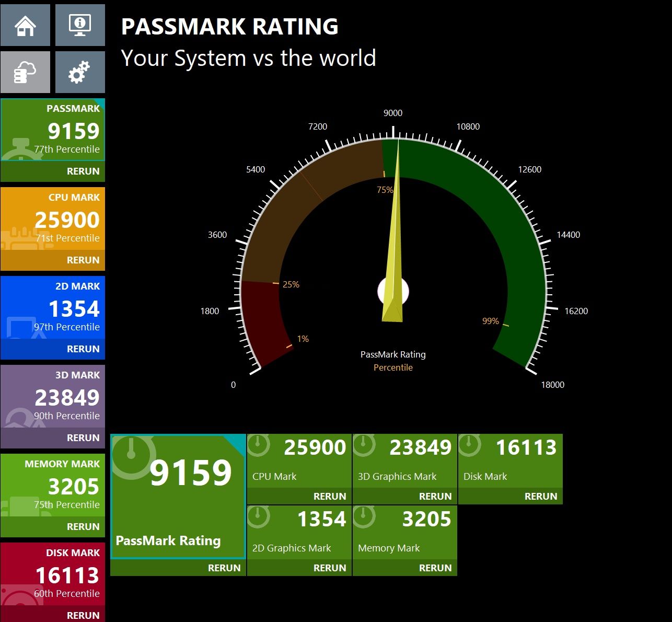
Task: Click the 5400 scale label on the gauge
Action: pyautogui.click(x=256, y=169)
